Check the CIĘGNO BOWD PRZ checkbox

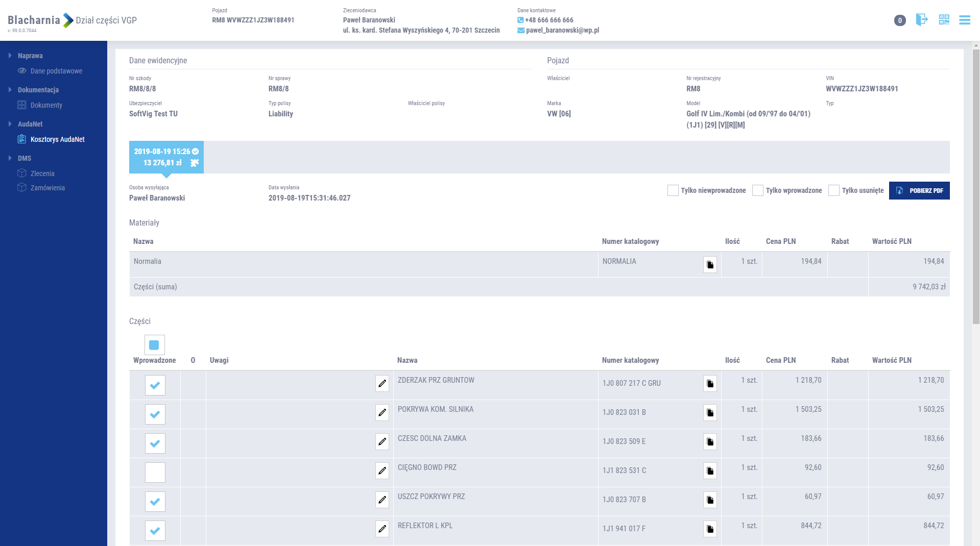pyautogui.click(x=155, y=473)
